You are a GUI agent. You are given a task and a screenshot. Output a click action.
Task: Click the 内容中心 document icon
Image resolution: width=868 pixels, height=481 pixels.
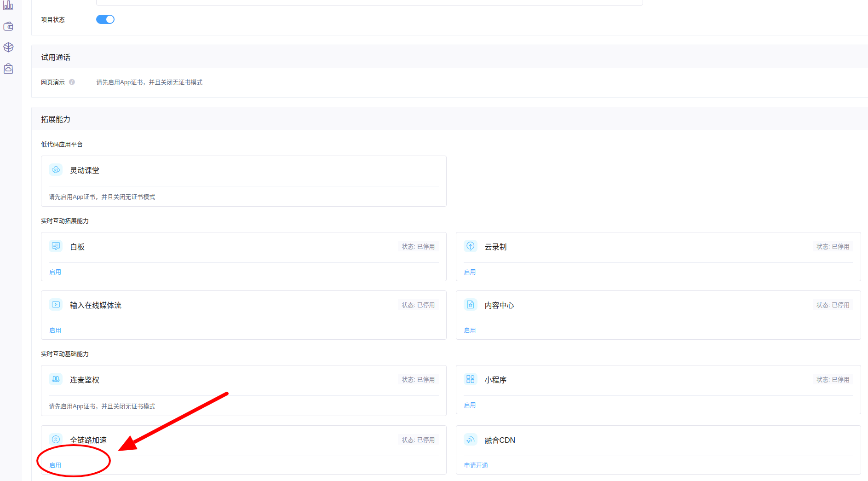click(x=470, y=305)
